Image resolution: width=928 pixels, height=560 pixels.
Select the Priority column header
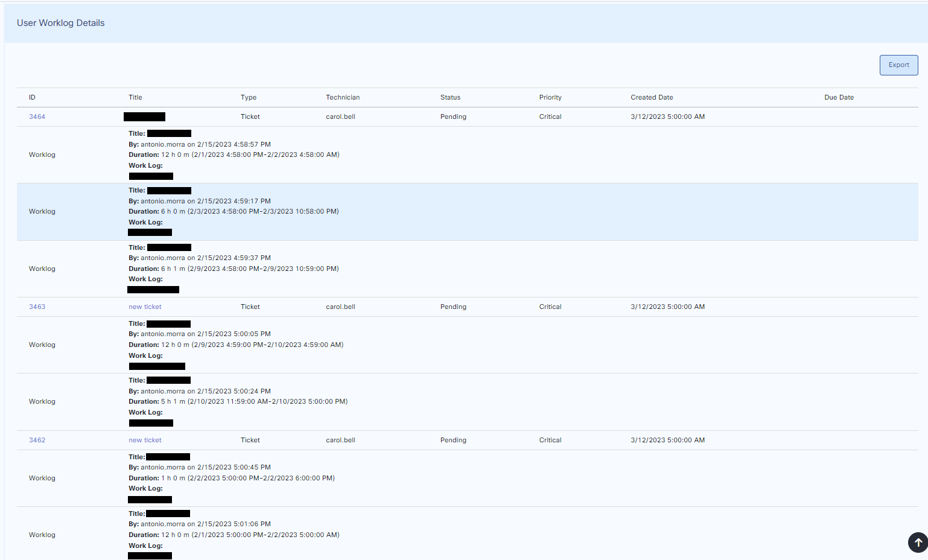550,98
